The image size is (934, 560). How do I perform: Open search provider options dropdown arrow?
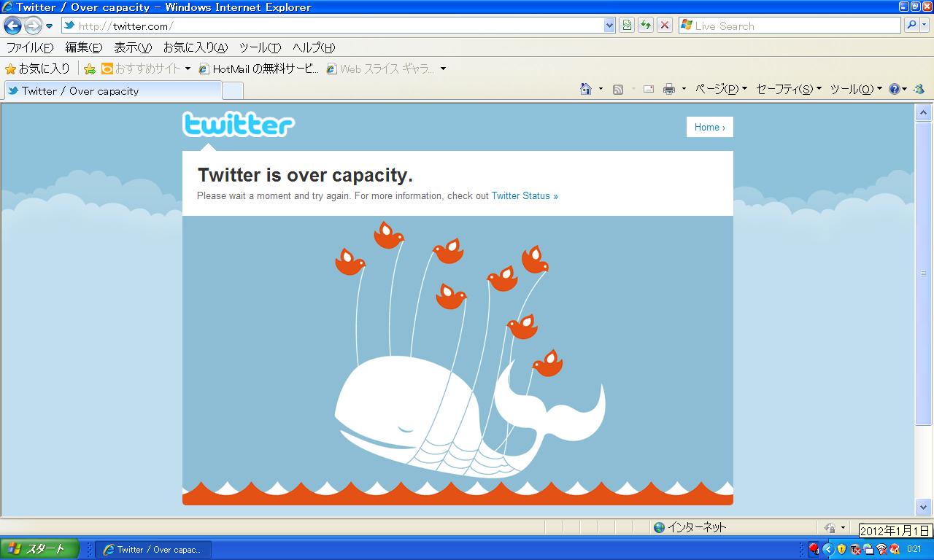tap(925, 26)
